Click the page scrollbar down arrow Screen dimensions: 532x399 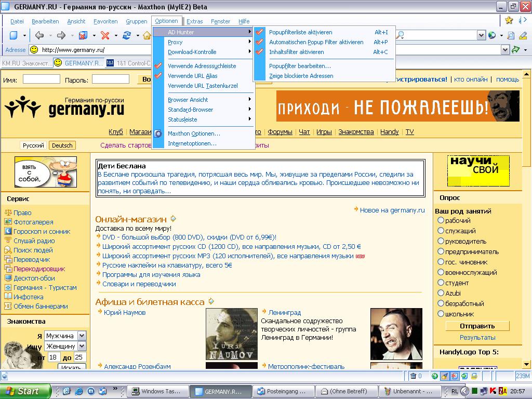click(526, 364)
